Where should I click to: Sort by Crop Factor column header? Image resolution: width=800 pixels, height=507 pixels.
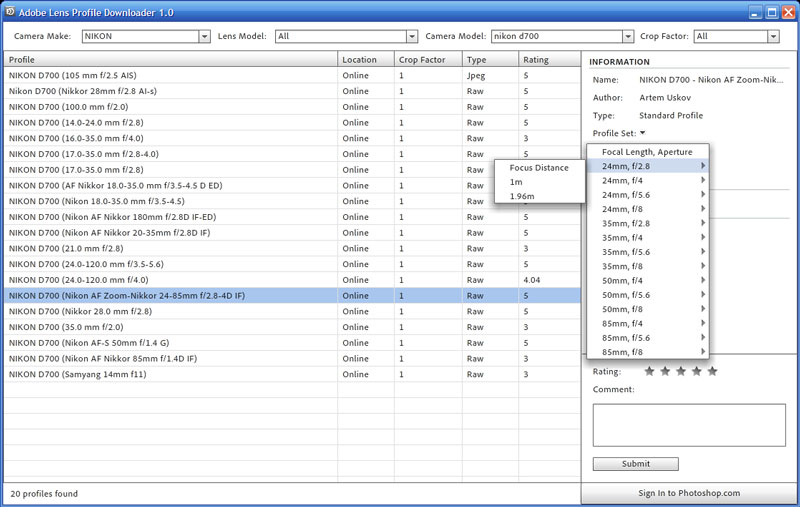click(428, 59)
